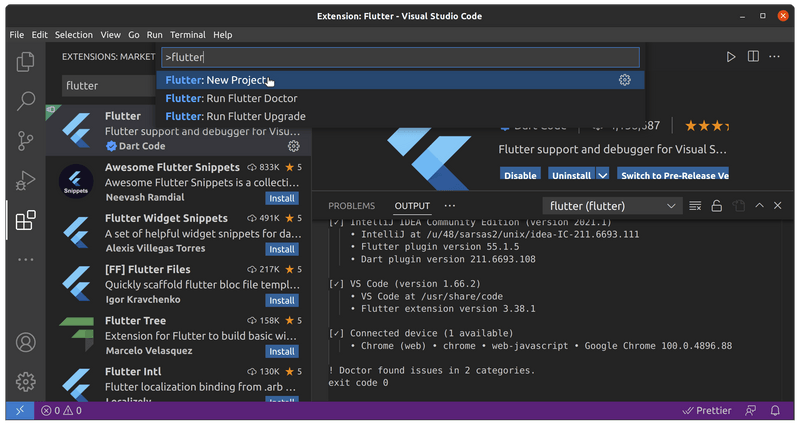Open the Explorer view in activity bar
The height and width of the screenshot is (426, 800).
26,62
